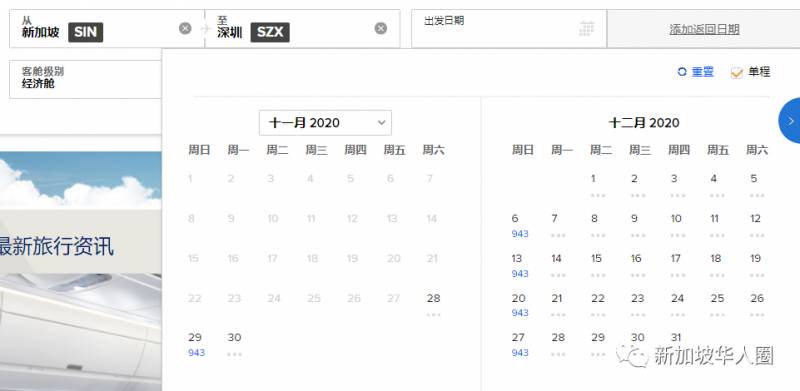The width and height of the screenshot is (800, 391).
Task: Select December 15 in the calendar
Action: [597, 265]
